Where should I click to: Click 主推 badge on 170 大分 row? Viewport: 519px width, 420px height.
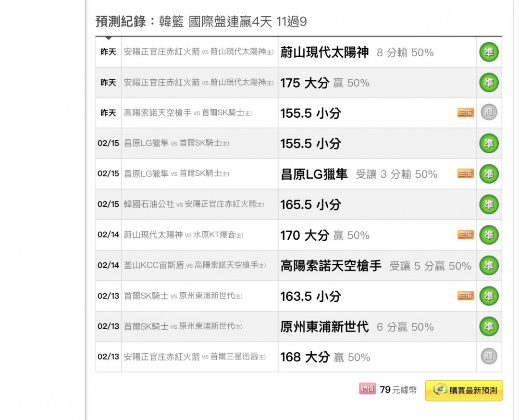(465, 235)
